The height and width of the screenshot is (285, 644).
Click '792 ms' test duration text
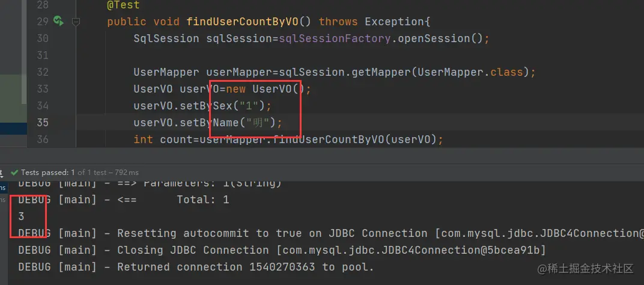point(127,173)
